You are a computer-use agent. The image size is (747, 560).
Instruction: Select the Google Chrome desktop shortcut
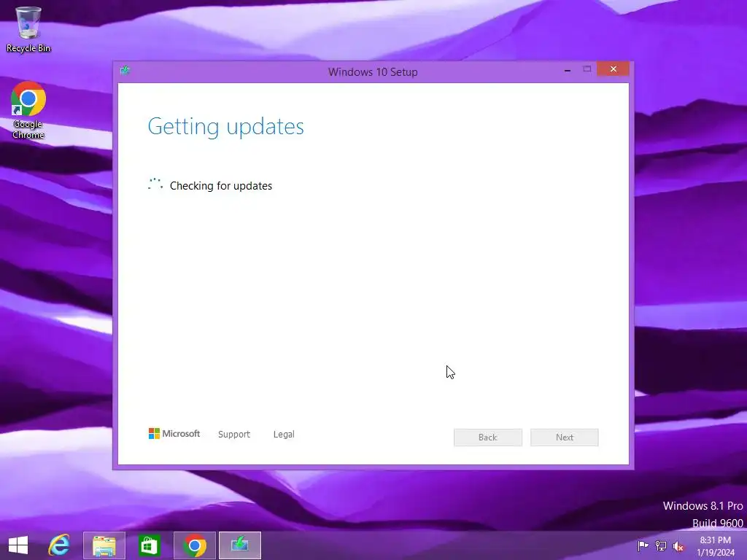click(28, 111)
